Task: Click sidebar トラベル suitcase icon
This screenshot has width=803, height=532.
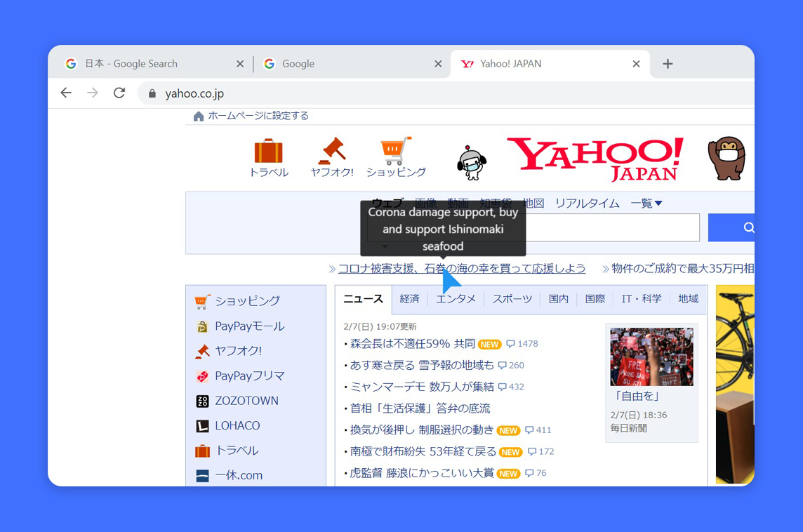Action: pyautogui.click(x=202, y=451)
